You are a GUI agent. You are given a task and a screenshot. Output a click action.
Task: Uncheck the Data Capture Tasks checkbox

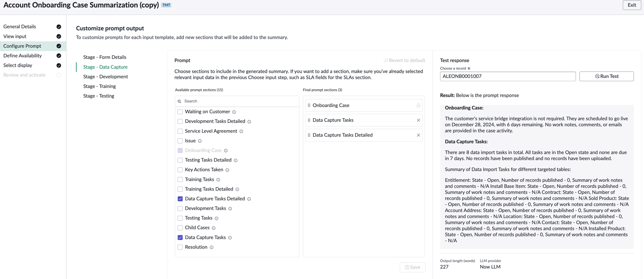[x=180, y=237]
